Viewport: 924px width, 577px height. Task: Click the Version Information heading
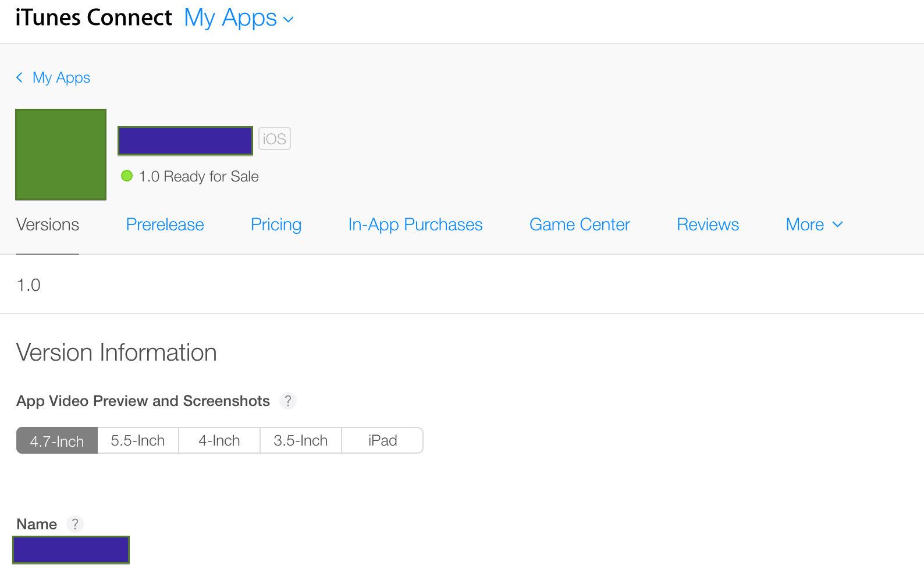[116, 352]
